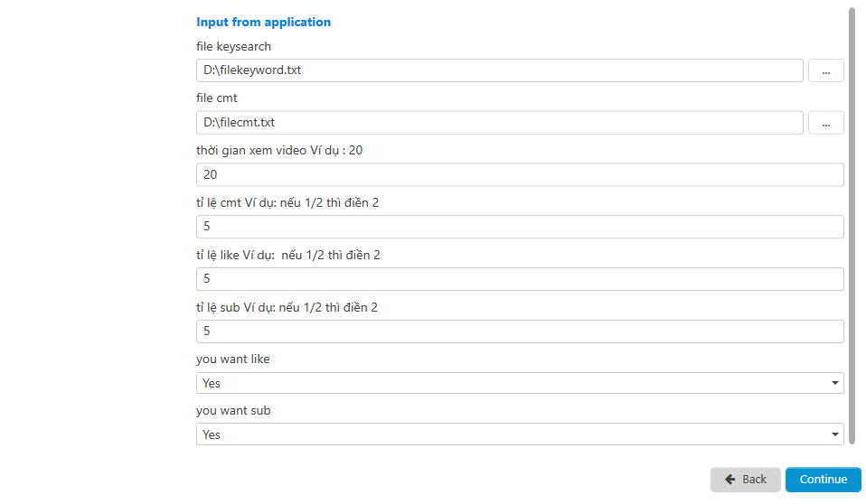
Task: Click the "Input from application" heading
Action: [263, 22]
